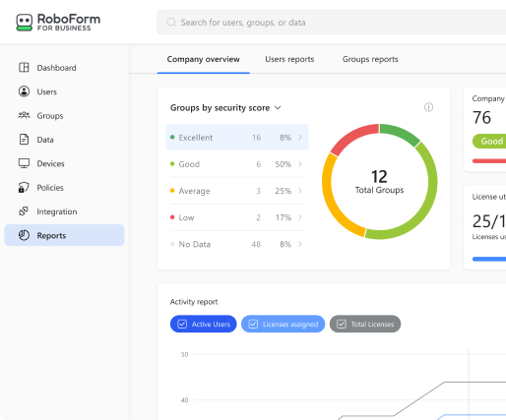The width and height of the screenshot is (506, 420).
Task: Click the Data document icon in sidebar
Action: [x=24, y=140]
